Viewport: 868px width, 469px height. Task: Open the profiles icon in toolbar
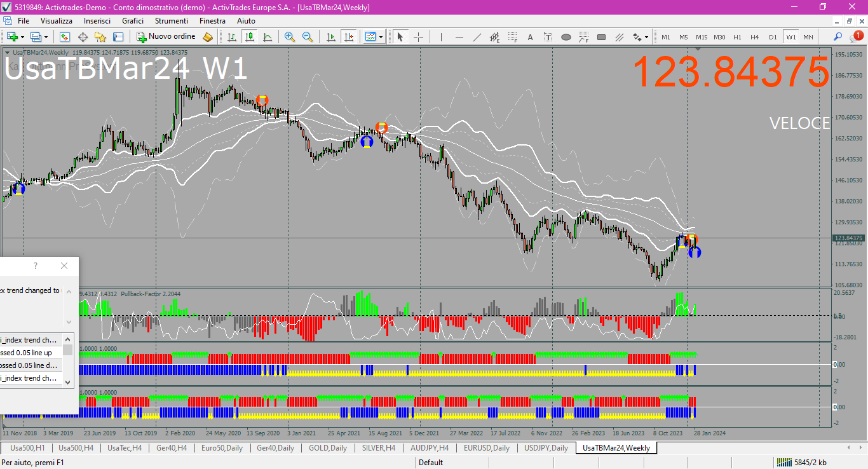tap(36, 37)
